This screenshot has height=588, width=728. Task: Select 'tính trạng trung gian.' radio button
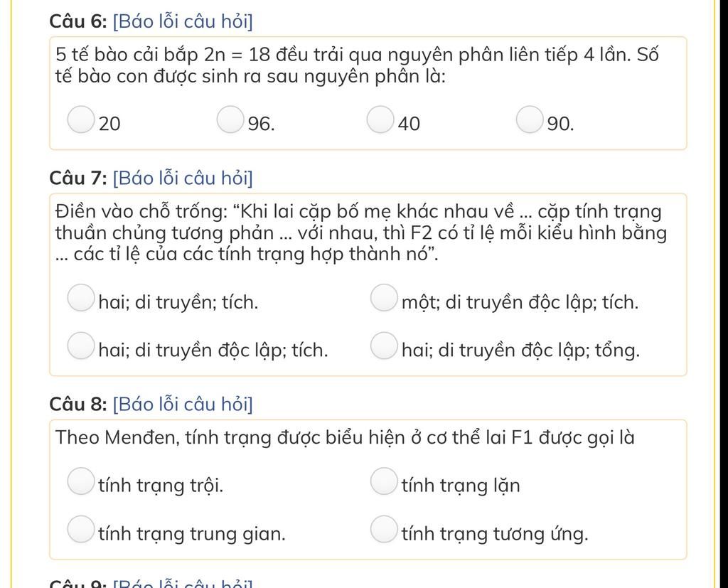point(81,529)
